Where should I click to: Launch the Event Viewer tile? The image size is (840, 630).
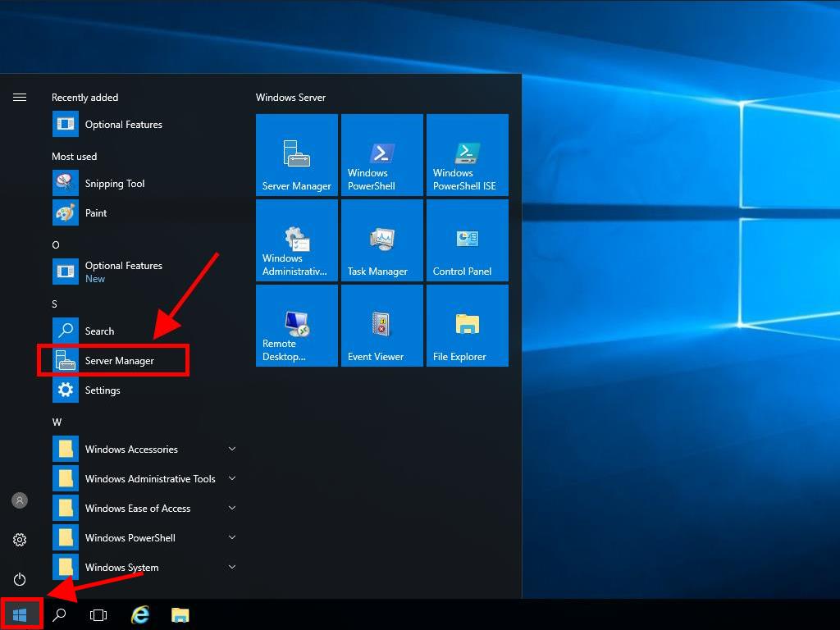381,326
